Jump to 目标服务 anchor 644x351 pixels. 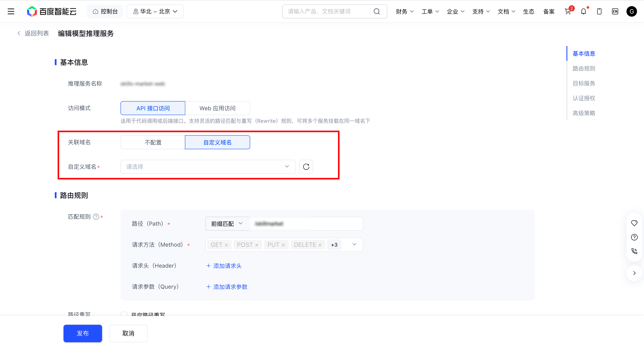click(584, 83)
